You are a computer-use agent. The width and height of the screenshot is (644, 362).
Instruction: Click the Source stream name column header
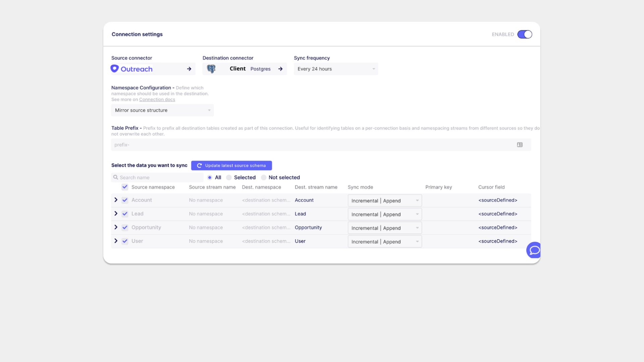pos(212,187)
